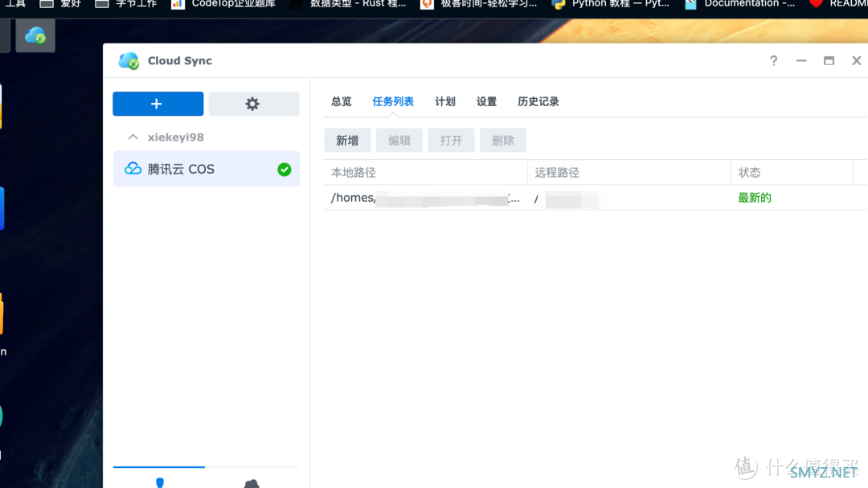Sort by the 状态 column header

pos(749,172)
